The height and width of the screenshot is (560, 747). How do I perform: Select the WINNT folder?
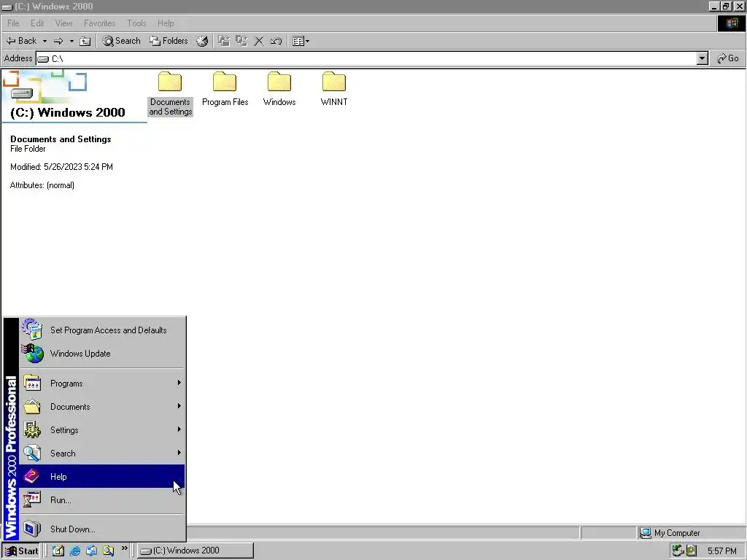(x=334, y=90)
